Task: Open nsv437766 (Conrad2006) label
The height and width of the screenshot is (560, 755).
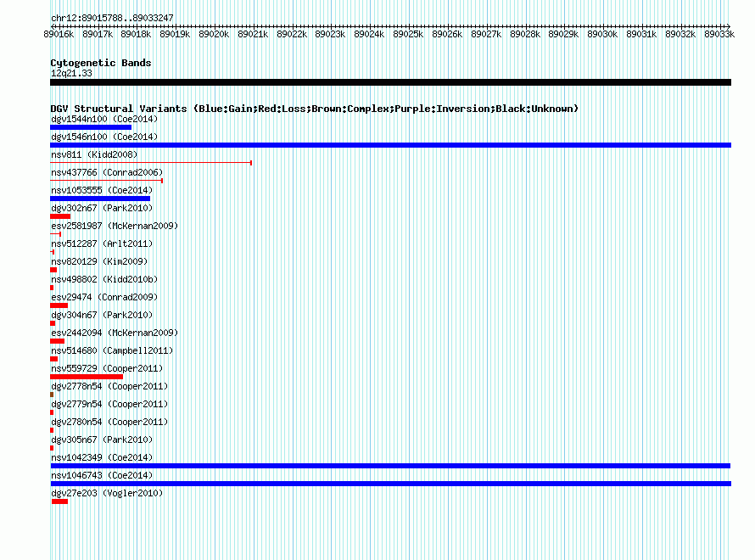Action: point(107,172)
